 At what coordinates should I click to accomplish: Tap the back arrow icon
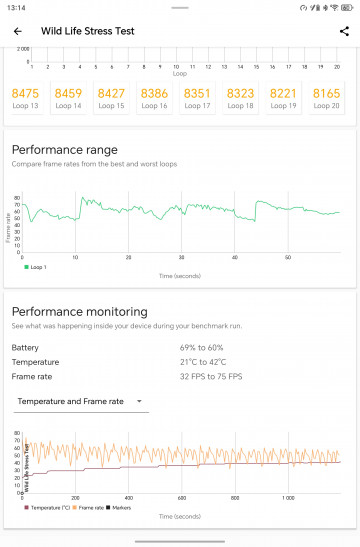point(18,31)
